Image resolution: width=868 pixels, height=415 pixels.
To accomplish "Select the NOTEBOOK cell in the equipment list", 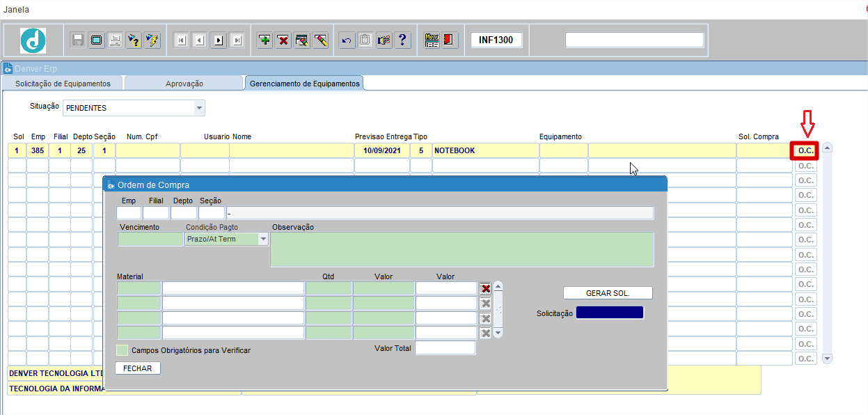I will 485,150.
